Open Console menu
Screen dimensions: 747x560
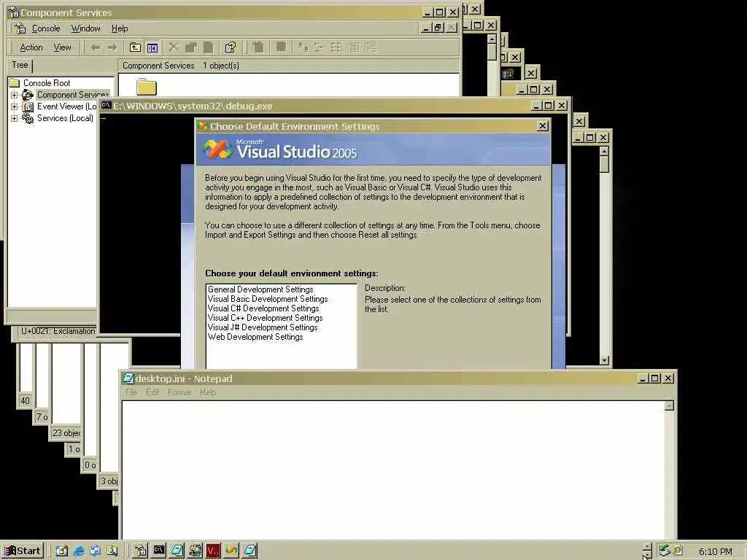[46, 28]
